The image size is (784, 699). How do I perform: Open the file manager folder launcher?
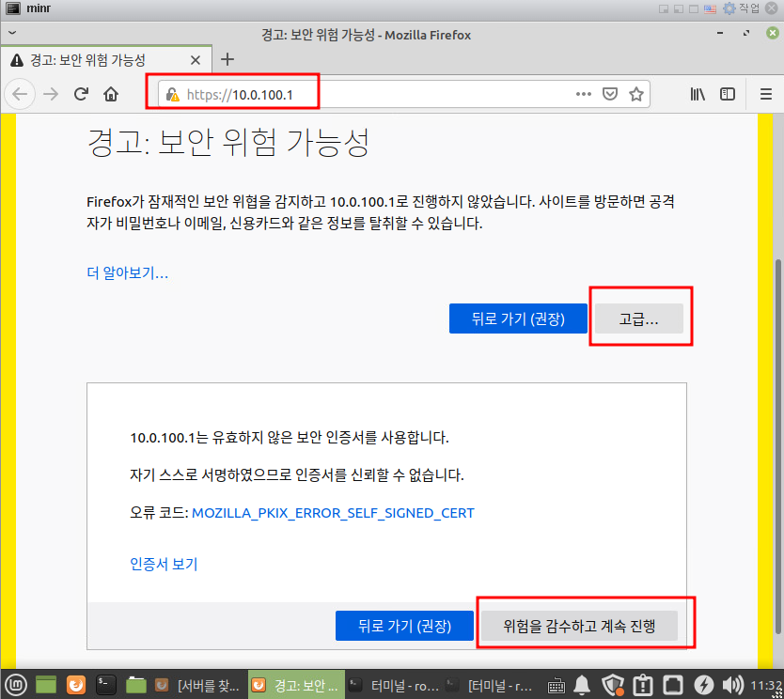coord(136,685)
